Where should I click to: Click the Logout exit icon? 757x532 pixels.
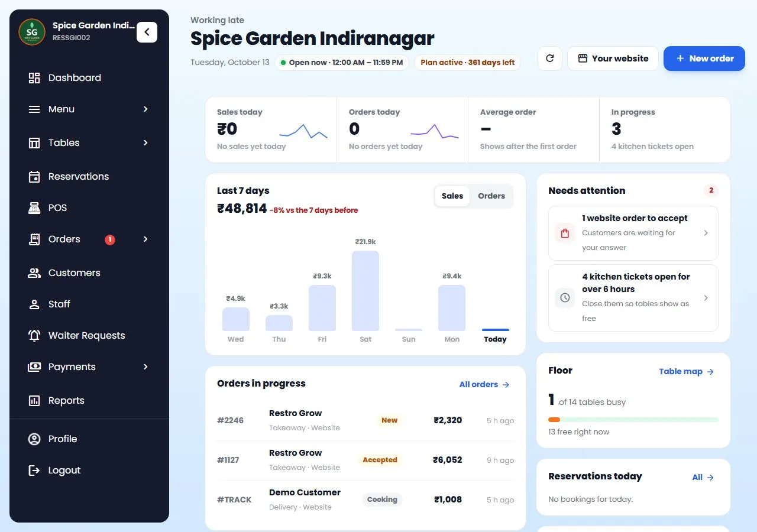[34, 470]
